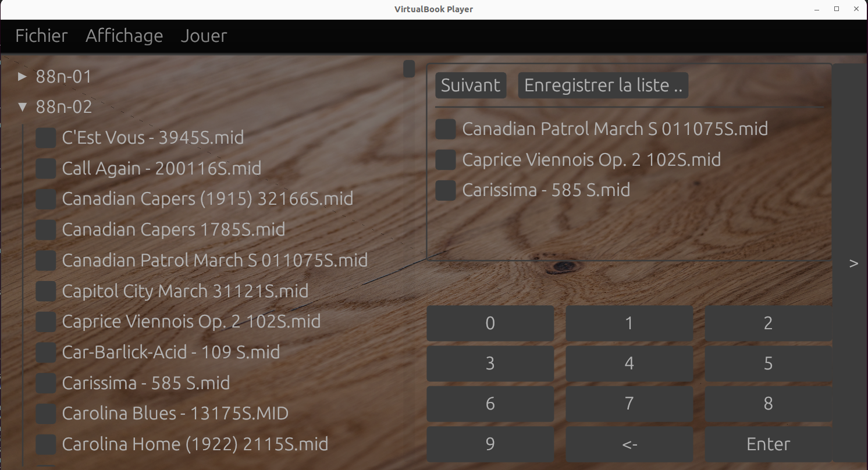This screenshot has height=470, width=868.
Task: Click the file list scrollbar handle
Action: [409, 68]
